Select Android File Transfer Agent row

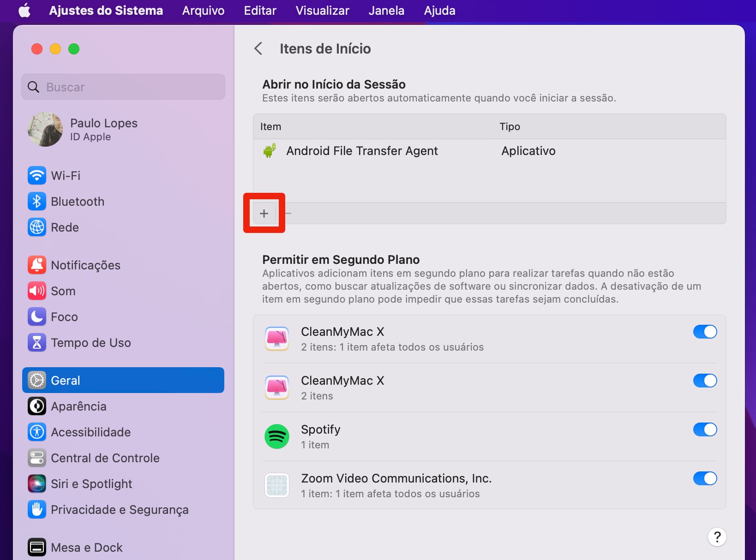click(x=362, y=151)
